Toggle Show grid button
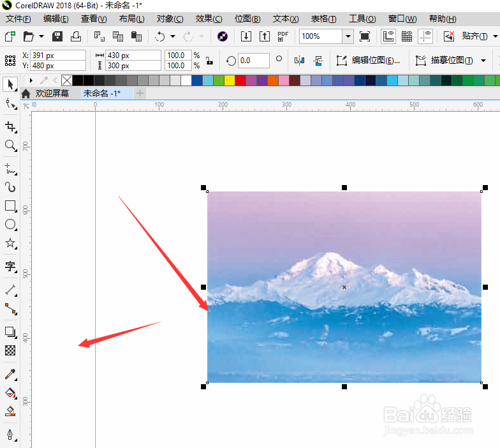This screenshot has height=448, width=500. [x=407, y=36]
